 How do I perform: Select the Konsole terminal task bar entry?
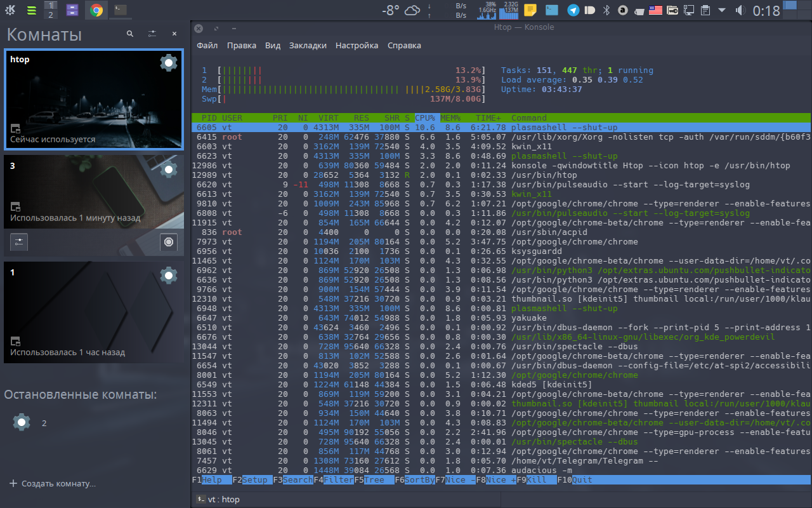pyautogui.click(x=120, y=10)
